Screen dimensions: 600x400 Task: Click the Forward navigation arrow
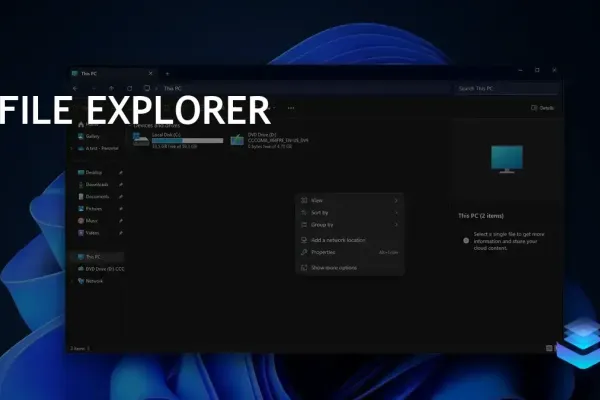click(x=93, y=88)
